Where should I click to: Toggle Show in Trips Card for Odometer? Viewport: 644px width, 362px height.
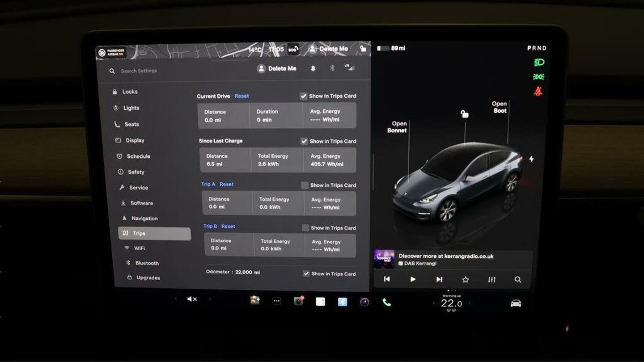click(x=306, y=274)
